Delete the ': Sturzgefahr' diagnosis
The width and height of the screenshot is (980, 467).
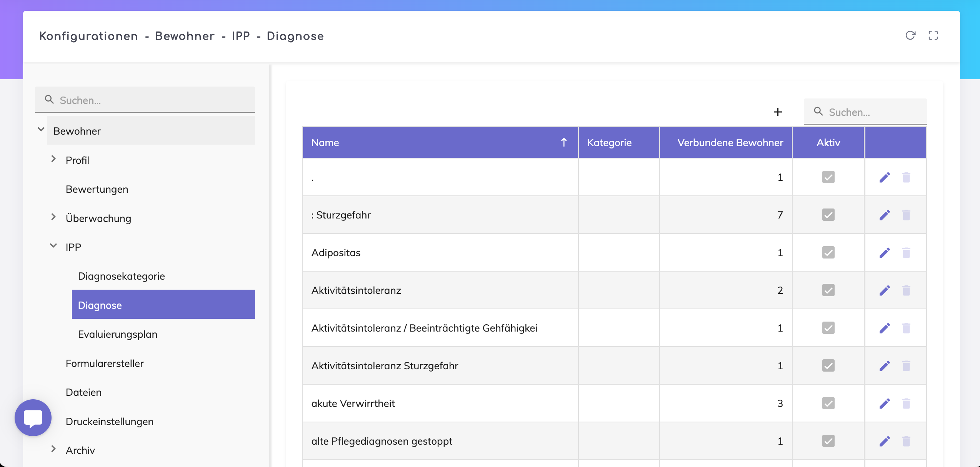(906, 215)
